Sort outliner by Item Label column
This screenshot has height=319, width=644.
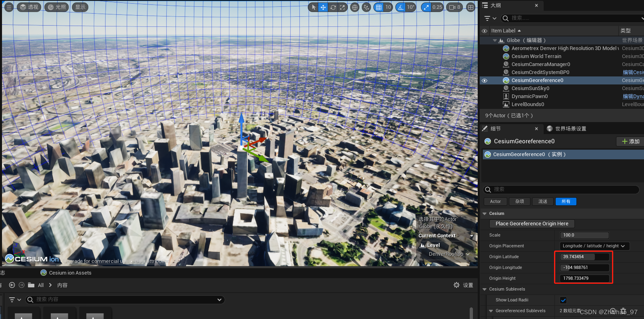(506, 31)
